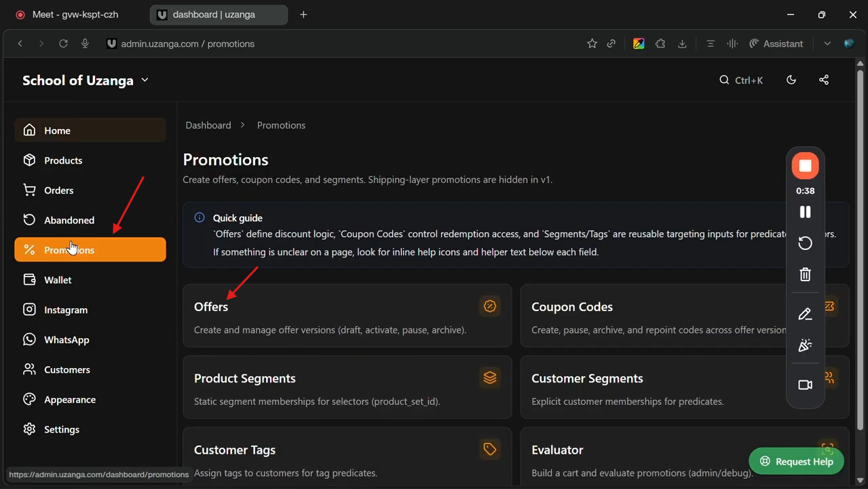Screen dimensions: 868x489
Task: Restart the recording
Action: pyautogui.click(x=806, y=243)
